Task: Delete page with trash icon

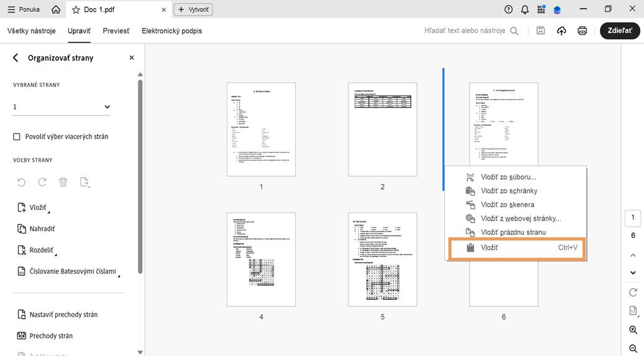Action: pos(63,181)
